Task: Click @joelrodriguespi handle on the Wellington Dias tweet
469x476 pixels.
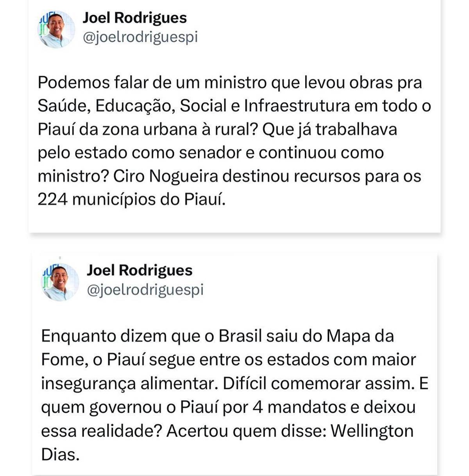Action: pyautogui.click(x=145, y=290)
